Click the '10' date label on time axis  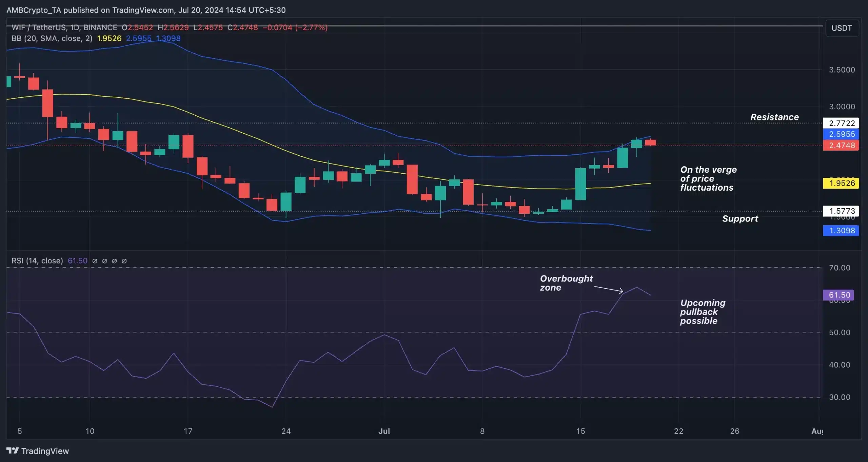90,431
